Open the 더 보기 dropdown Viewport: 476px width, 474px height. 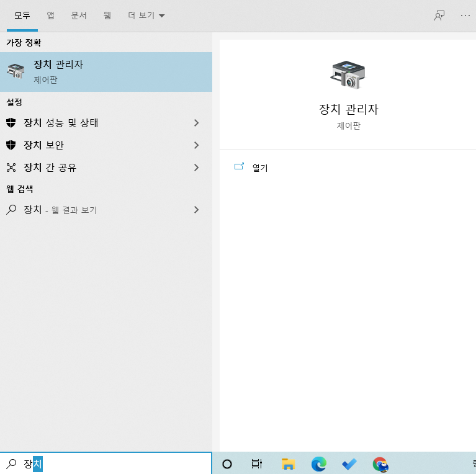click(146, 16)
